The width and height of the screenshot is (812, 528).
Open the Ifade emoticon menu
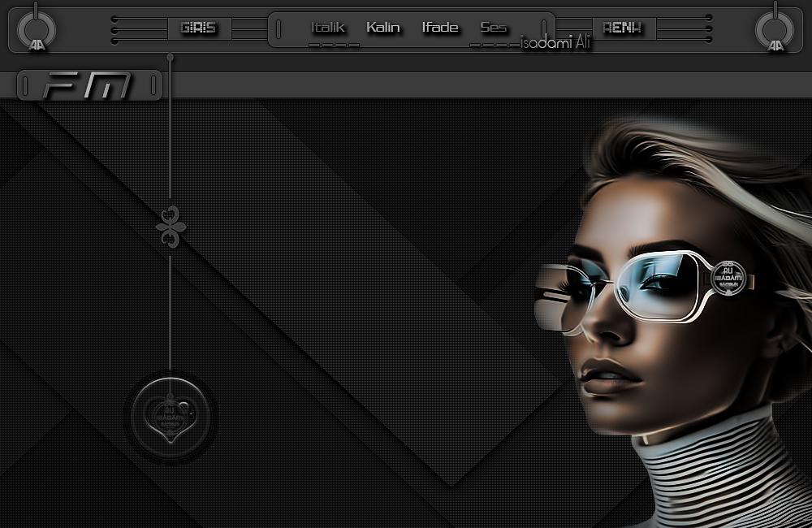[x=439, y=27]
